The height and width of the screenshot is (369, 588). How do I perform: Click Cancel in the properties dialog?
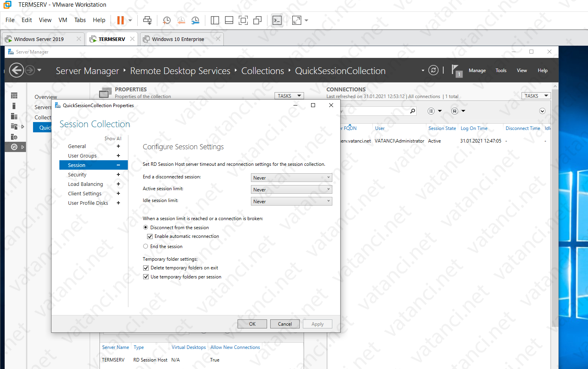pos(285,324)
